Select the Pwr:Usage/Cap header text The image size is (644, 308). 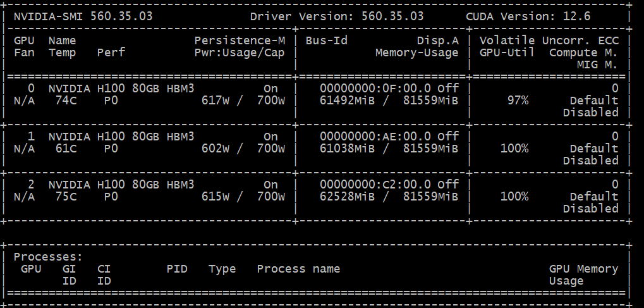240,52
